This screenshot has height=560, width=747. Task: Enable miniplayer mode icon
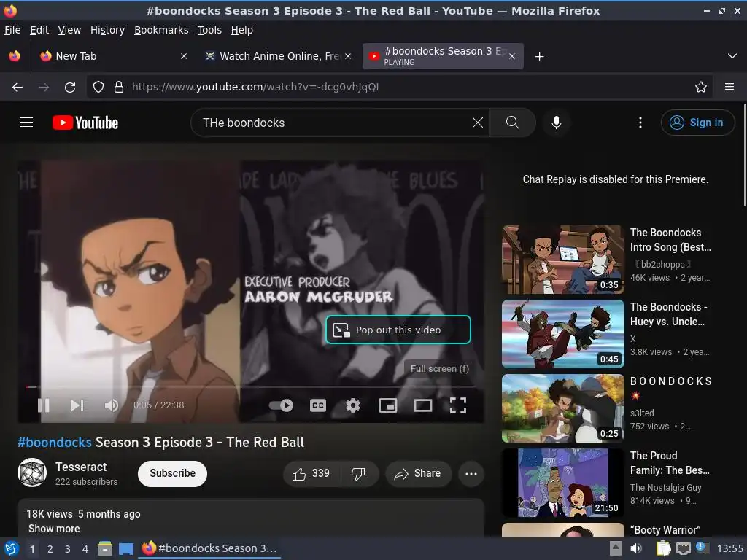tap(388, 405)
